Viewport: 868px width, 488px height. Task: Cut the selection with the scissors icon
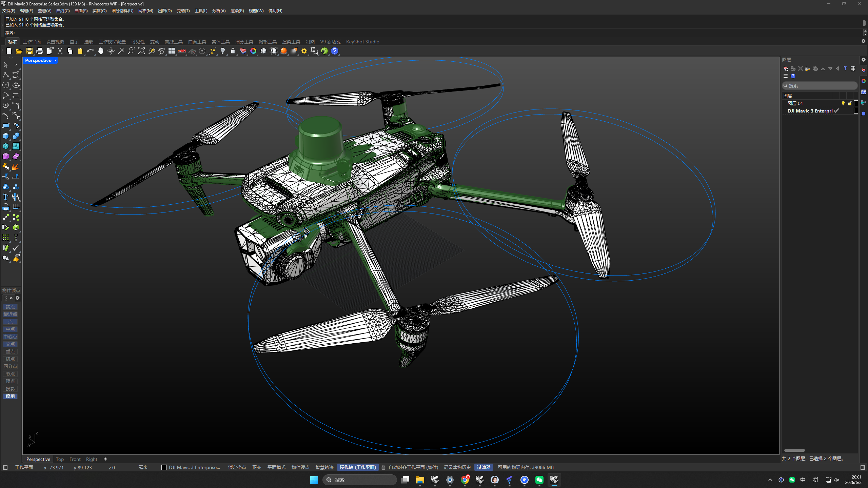60,51
